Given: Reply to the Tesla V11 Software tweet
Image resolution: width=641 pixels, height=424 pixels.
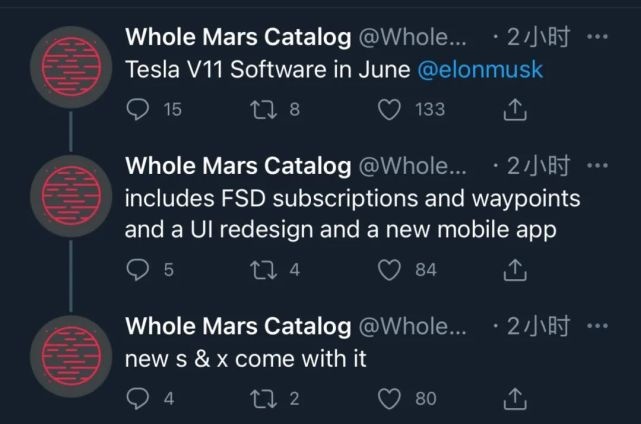Looking at the screenshot, I should pos(138,110).
